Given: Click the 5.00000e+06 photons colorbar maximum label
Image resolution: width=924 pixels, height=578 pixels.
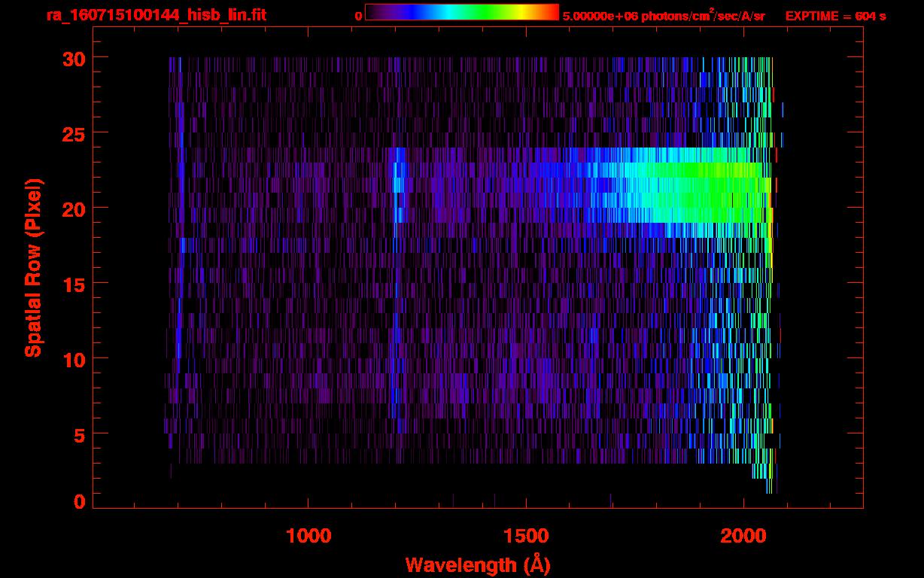Looking at the screenshot, I should [663, 16].
